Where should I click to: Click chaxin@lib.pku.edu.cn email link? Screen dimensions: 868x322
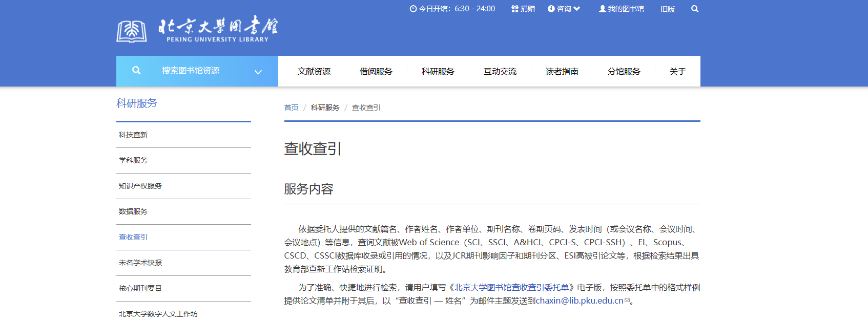(x=580, y=301)
